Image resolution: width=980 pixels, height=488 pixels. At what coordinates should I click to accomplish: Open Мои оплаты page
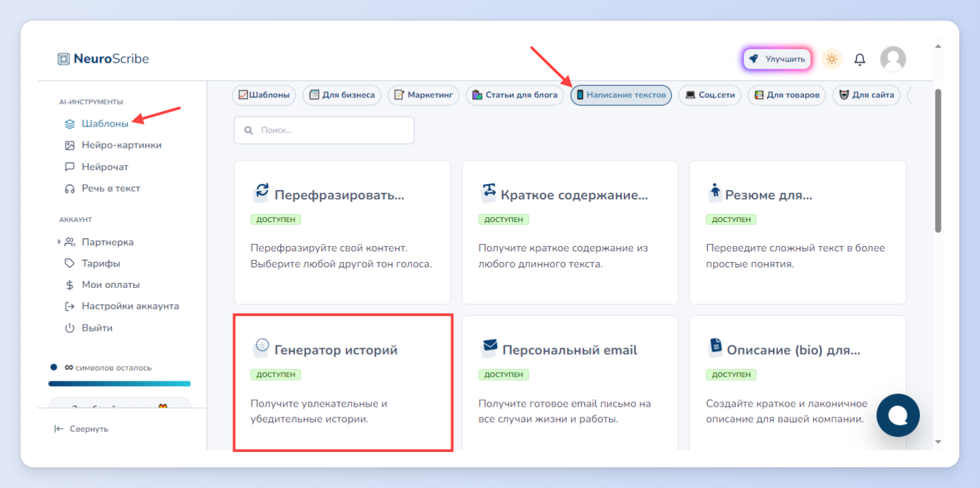tap(111, 285)
